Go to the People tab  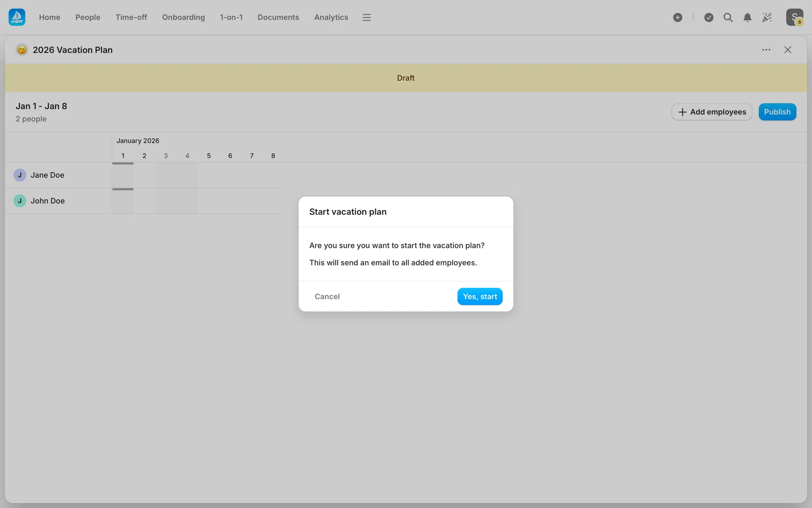(x=88, y=17)
